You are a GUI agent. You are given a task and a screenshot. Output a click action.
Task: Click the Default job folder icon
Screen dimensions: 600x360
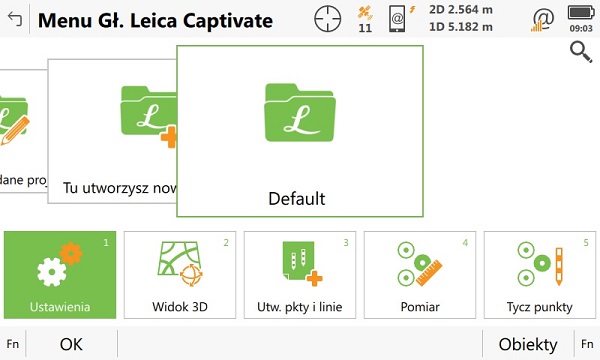click(x=300, y=112)
